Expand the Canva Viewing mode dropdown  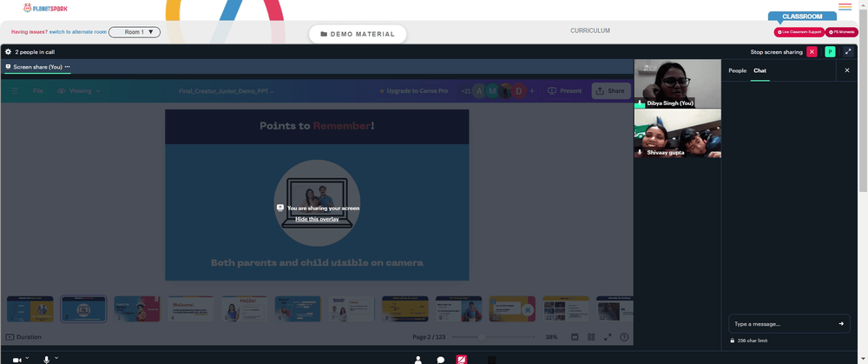coord(79,91)
